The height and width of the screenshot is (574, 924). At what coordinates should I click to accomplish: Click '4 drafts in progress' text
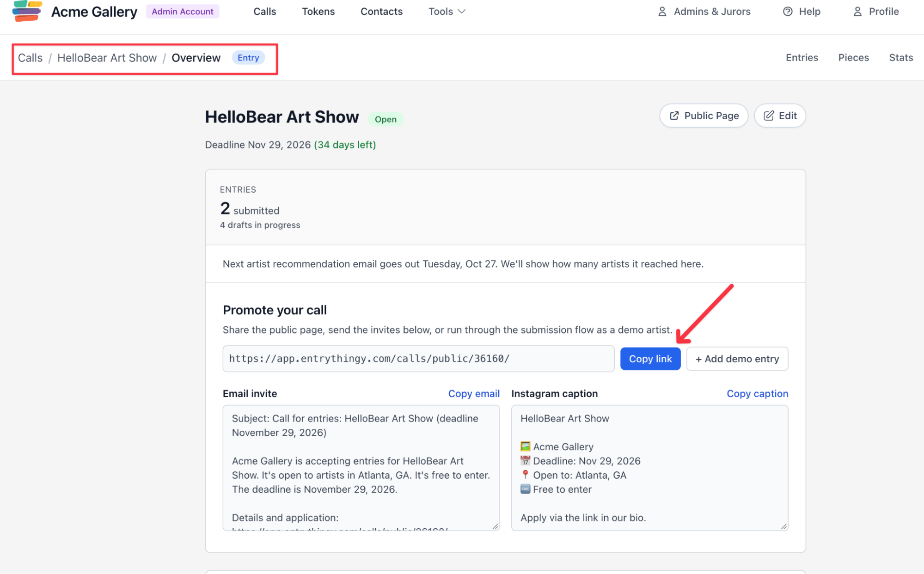click(x=260, y=225)
